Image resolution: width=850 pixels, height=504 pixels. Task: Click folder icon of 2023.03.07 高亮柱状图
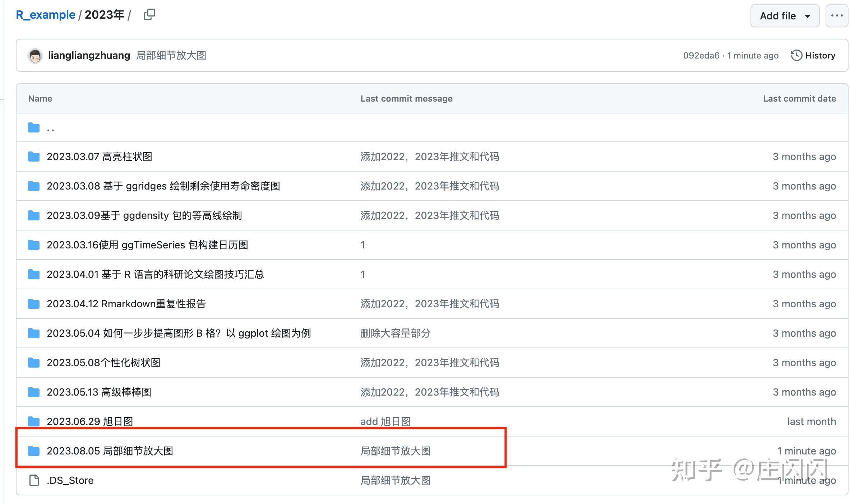tap(34, 157)
